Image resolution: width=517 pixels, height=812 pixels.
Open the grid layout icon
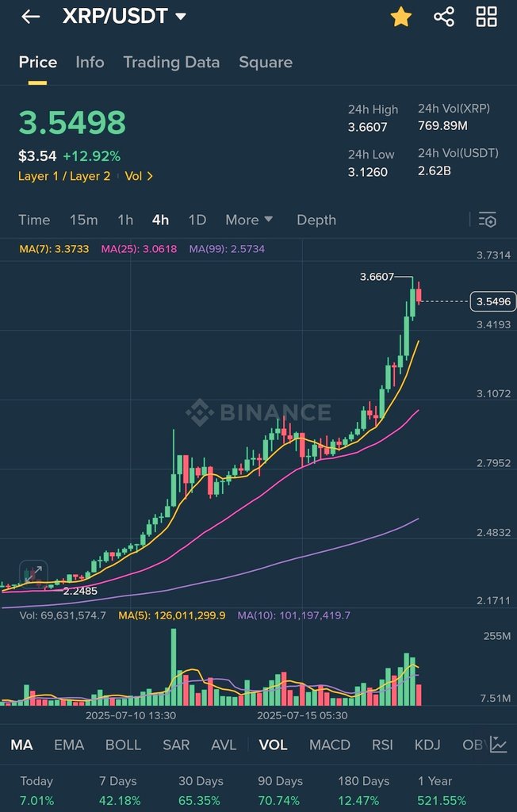(x=486, y=17)
